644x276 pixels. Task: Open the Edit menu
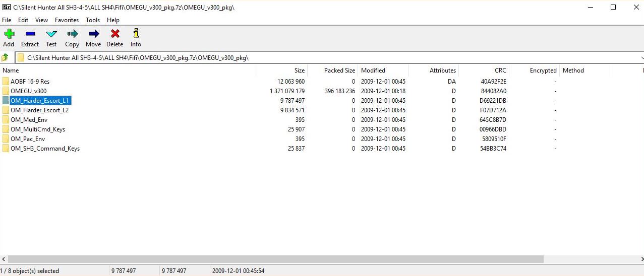click(x=23, y=20)
